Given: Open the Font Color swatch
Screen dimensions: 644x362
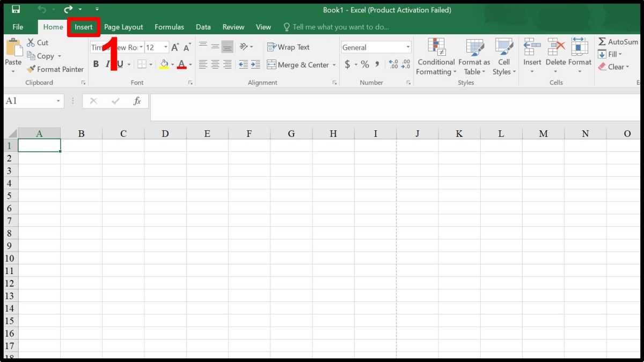Looking at the screenshot, I should pos(182,64).
